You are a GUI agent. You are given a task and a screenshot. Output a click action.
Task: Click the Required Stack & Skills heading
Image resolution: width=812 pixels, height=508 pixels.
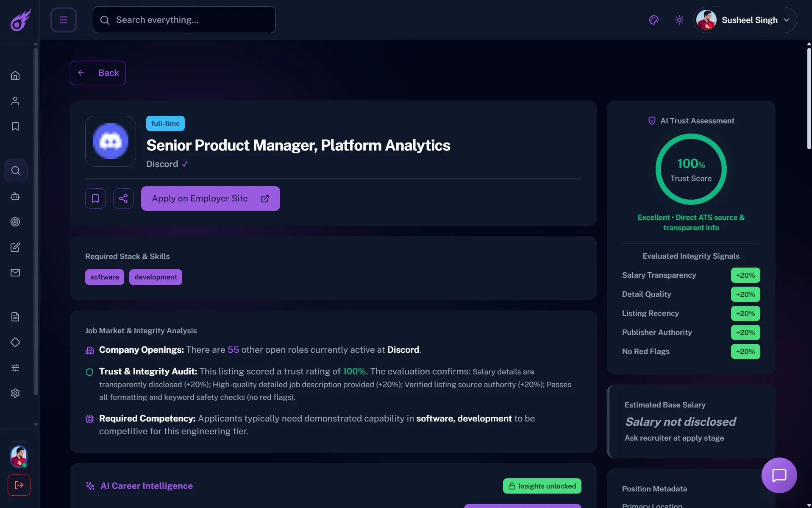tap(128, 257)
